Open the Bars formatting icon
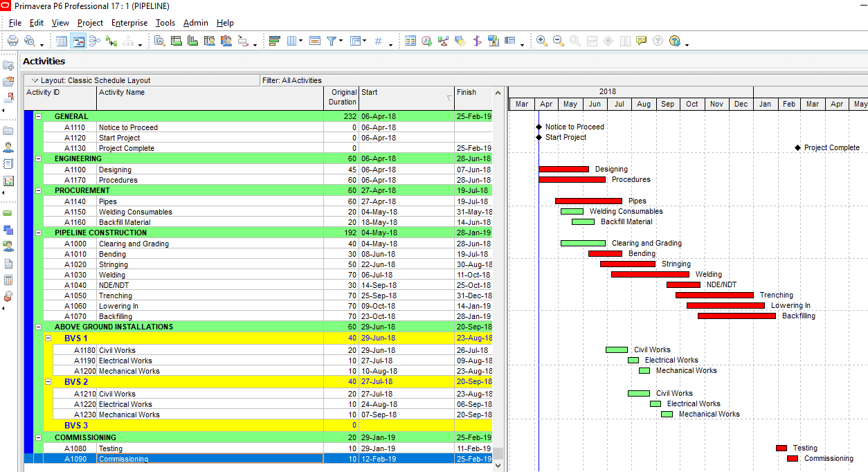This screenshot has width=868, height=472. point(274,41)
